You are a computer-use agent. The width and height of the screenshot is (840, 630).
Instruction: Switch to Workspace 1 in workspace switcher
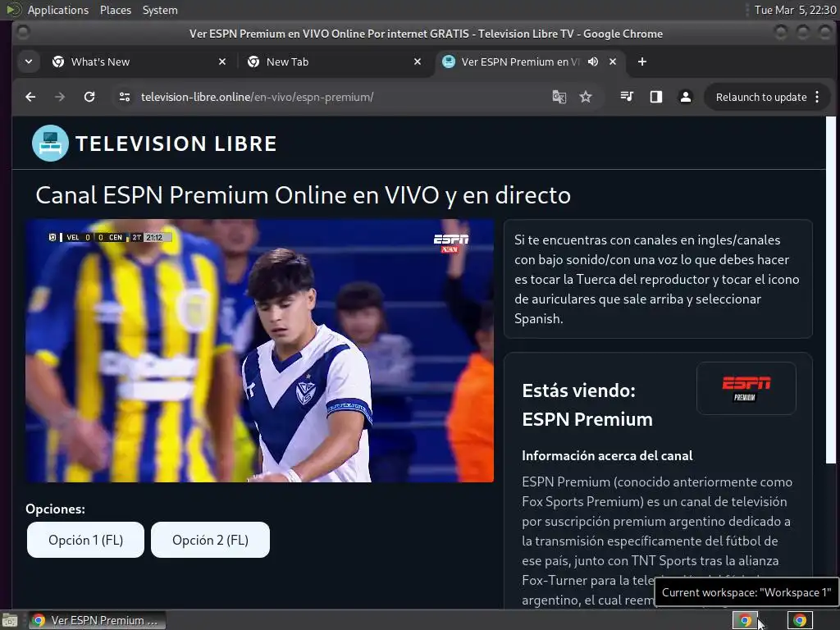pos(745,620)
